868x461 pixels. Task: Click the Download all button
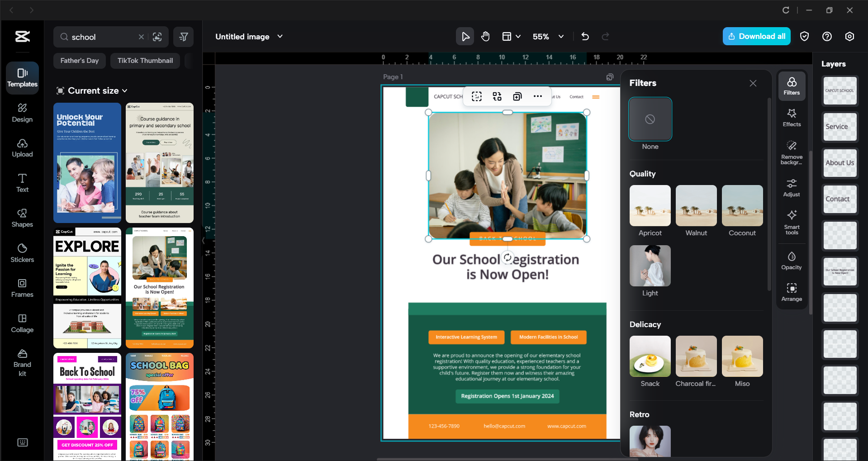(x=756, y=36)
